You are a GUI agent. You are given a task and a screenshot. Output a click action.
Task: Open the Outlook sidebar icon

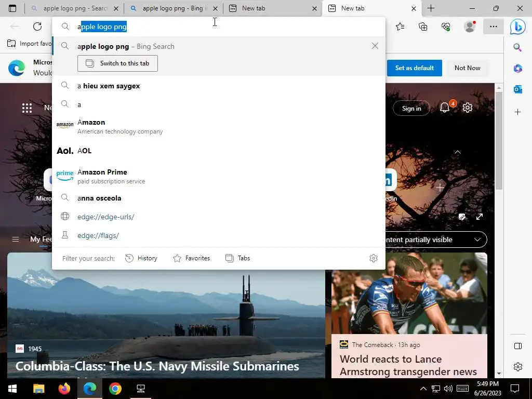coord(518,89)
